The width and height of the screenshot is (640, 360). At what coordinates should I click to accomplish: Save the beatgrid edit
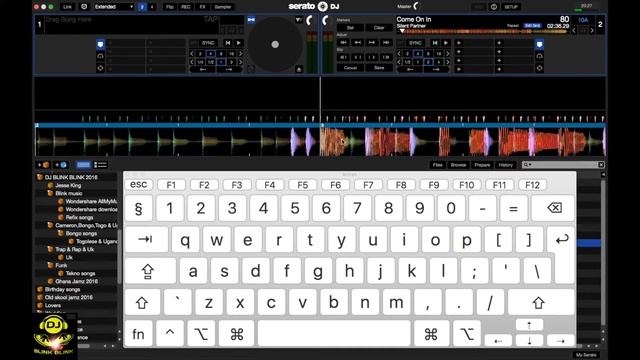point(379,68)
